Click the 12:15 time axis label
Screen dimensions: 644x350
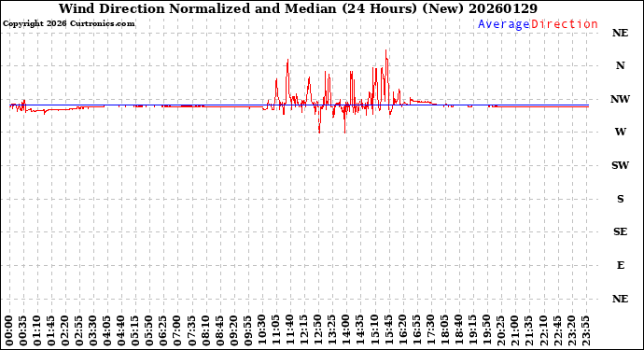[304, 331]
